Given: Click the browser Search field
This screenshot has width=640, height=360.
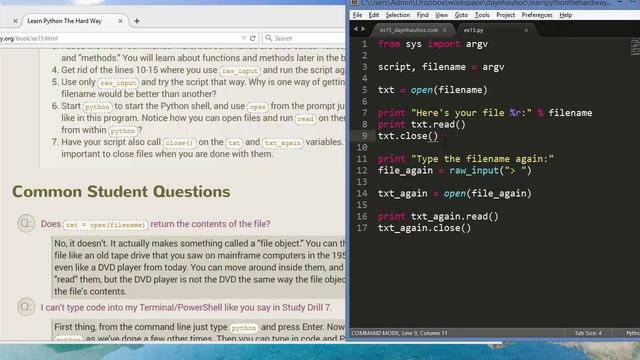Looking at the screenshot, I should (x=304, y=38).
